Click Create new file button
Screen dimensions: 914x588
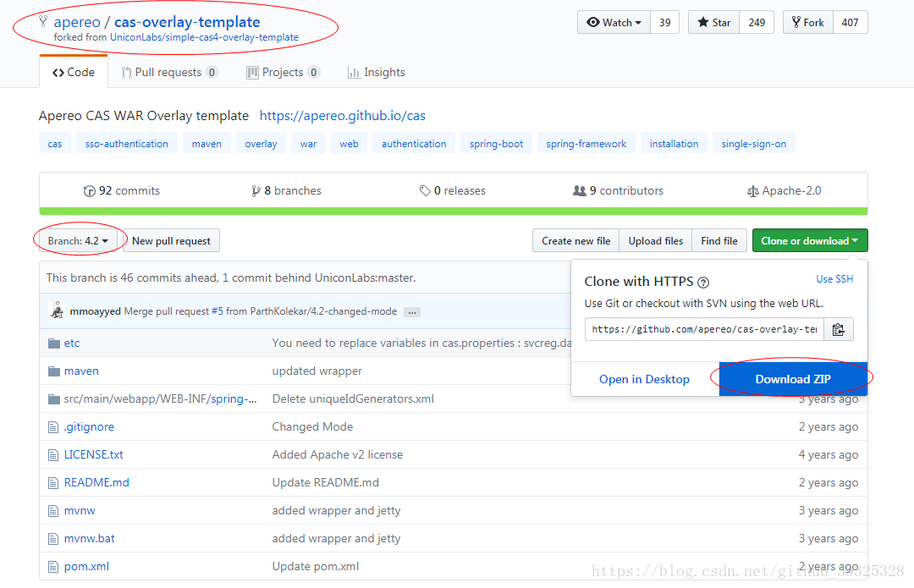point(576,240)
